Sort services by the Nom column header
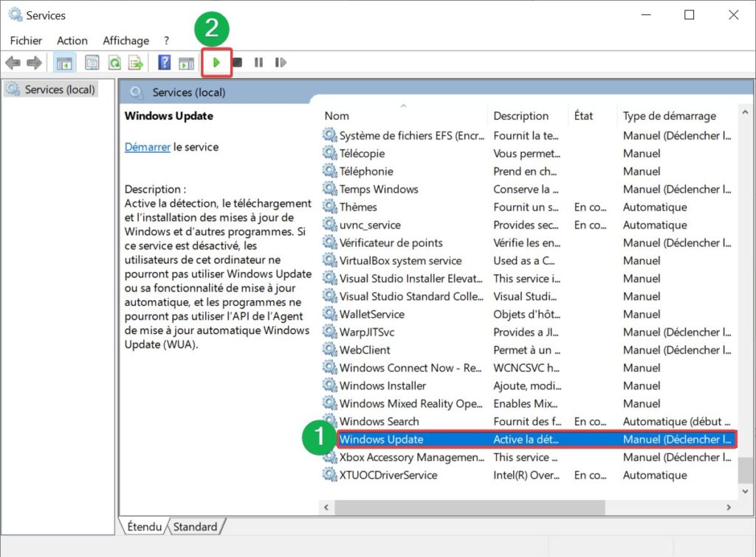 point(337,116)
